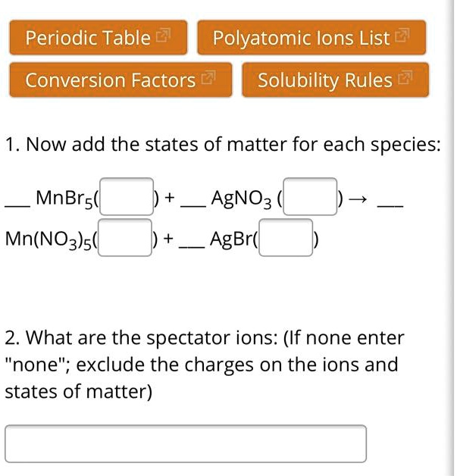The height and width of the screenshot is (476, 457).
Task: Click external-link icon beside Periodic Table
Action: 164,36
